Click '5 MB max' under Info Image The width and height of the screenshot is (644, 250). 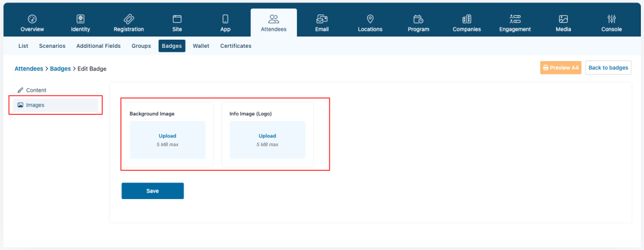pos(267,144)
